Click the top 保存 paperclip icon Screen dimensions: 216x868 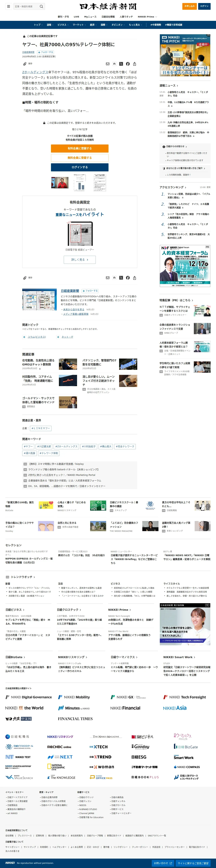point(25,64)
